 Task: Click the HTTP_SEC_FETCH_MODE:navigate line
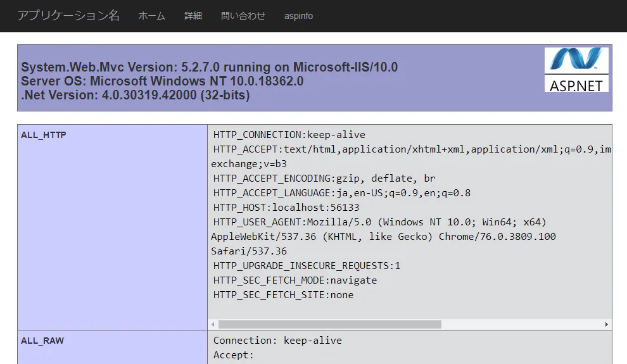coord(295,280)
